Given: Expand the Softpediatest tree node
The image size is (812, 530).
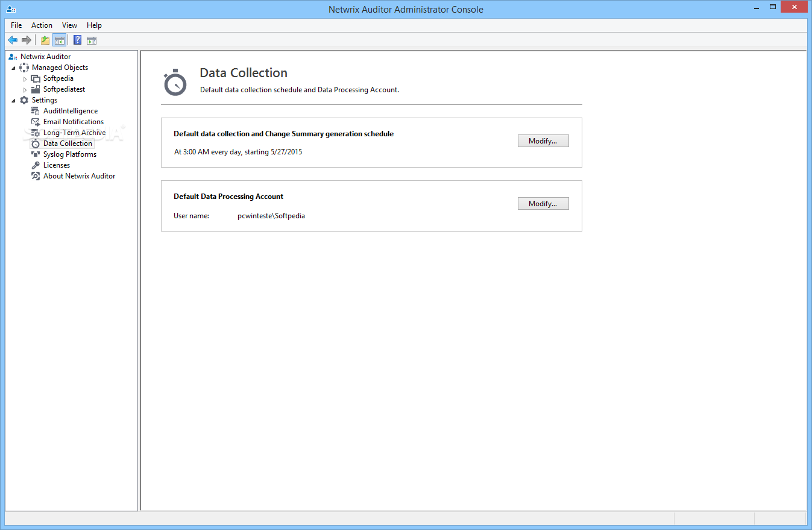Looking at the screenshot, I should [25, 90].
